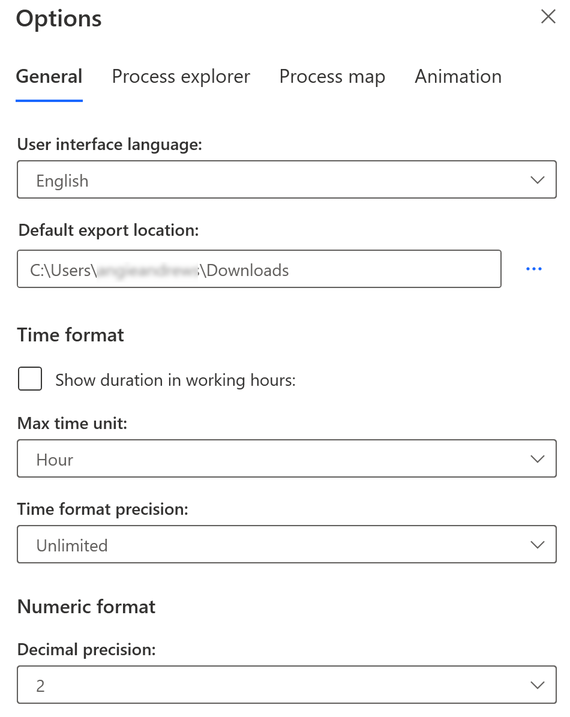The width and height of the screenshot is (570, 717).
Task: Select the General tab
Action: pyautogui.click(x=49, y=76)
